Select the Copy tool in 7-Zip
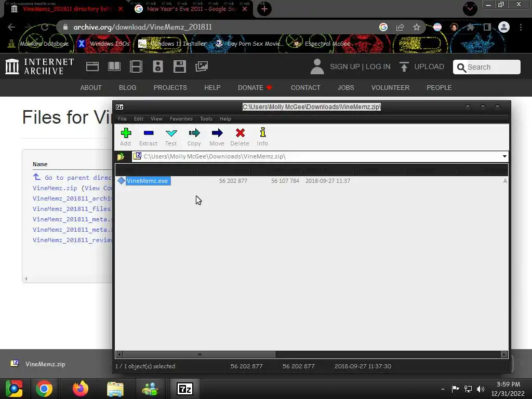This screenshot has width=532, height=399. (194, 137)
